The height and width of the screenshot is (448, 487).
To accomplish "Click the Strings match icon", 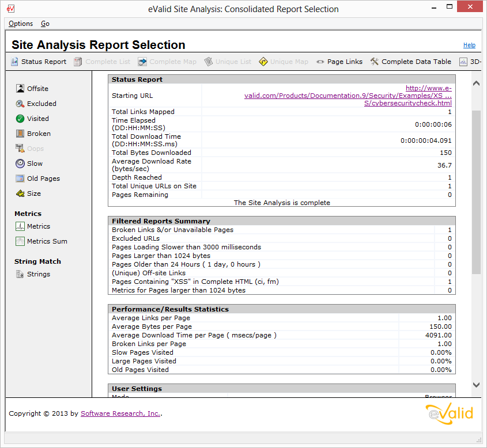I will click(x=20, y=274).
